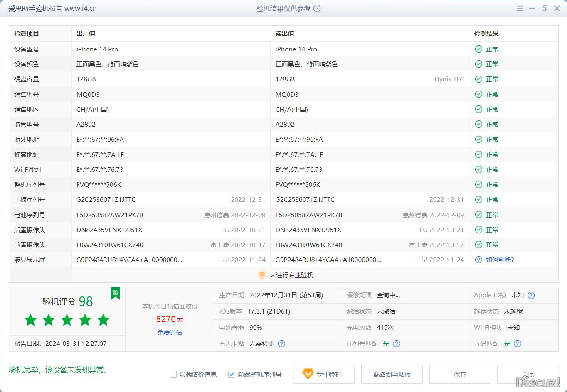Click the green 验 badge ribbon

click(x=115, y=293)
